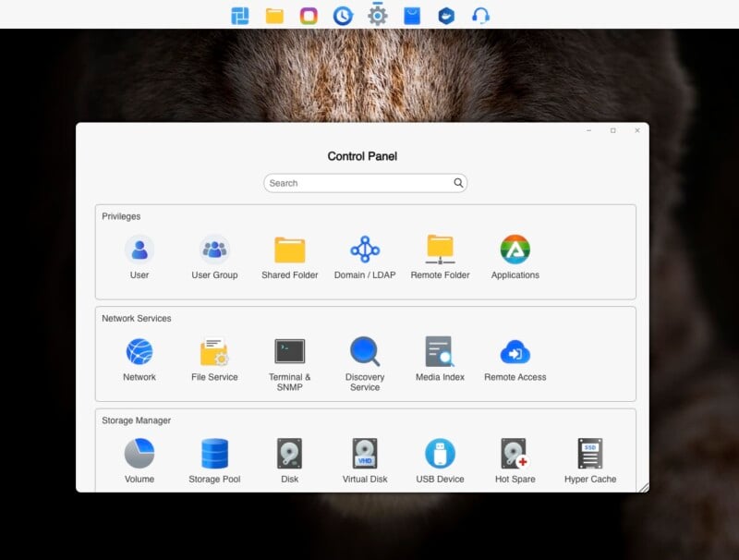Close the Control Panel window

click(637, 130)
